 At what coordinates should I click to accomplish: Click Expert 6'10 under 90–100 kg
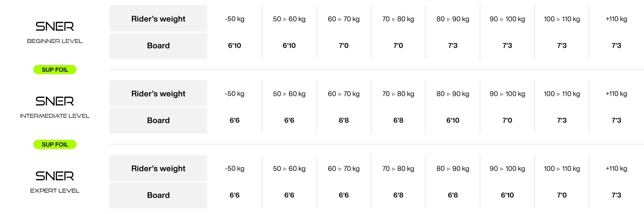[x=507, y=195]
